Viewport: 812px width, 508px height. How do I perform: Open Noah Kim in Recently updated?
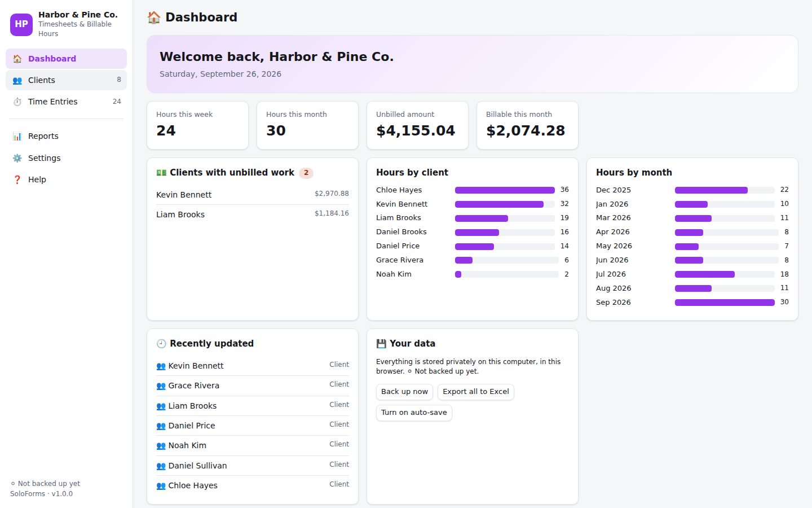253,445
